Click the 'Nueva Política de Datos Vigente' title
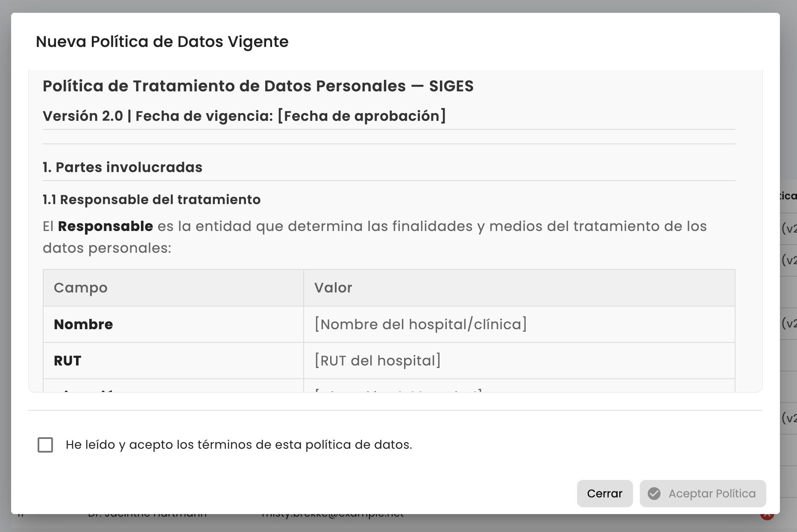 162,41
